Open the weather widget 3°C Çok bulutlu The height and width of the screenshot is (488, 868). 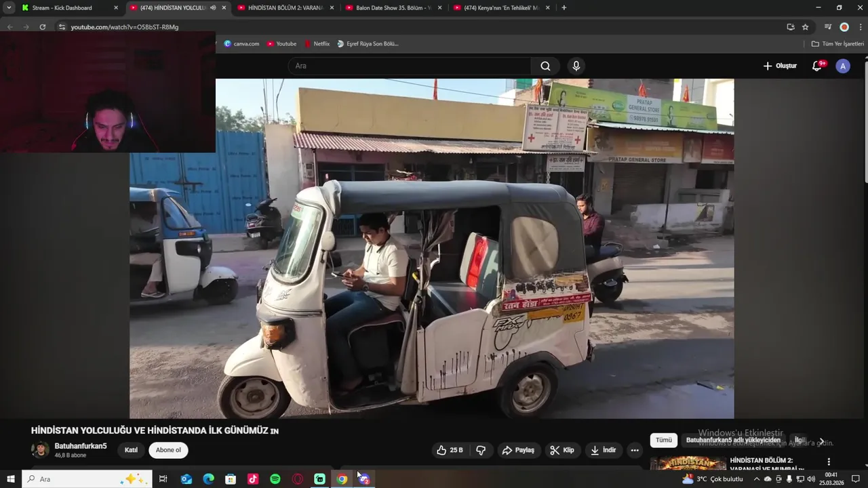tap(713, 479)
